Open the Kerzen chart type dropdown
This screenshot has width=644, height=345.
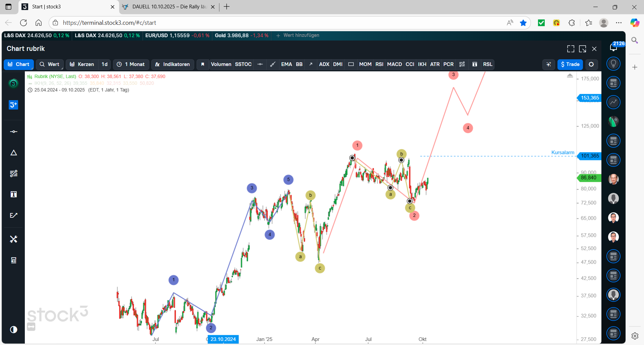(82, 64)
